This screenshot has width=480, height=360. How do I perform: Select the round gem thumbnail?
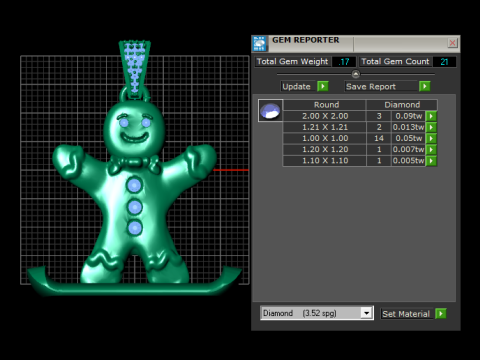pyautogui.click(x=270, y=111)
